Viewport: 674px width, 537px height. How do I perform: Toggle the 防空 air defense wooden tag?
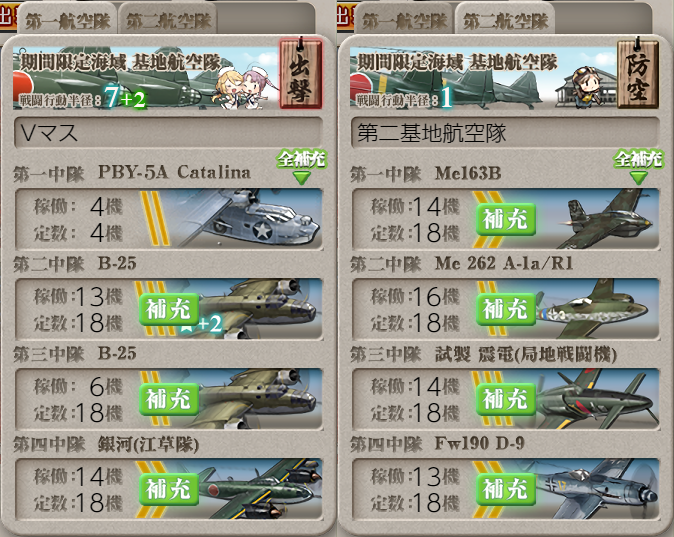tap(638, 73)
